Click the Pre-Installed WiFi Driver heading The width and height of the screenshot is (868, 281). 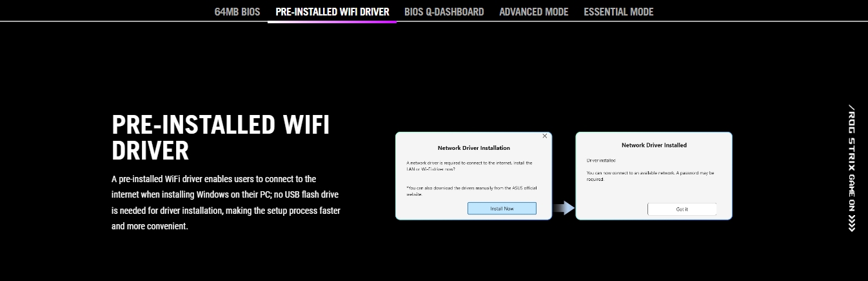point(221,138)
